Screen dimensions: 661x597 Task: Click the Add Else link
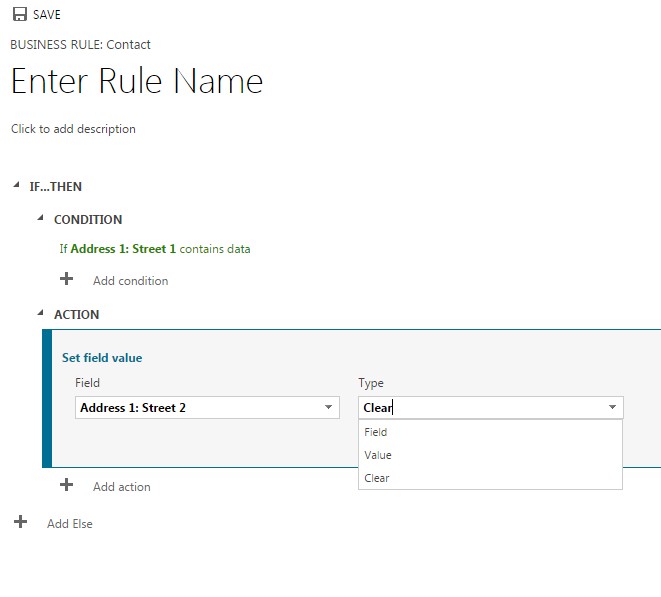pos(70,524)
